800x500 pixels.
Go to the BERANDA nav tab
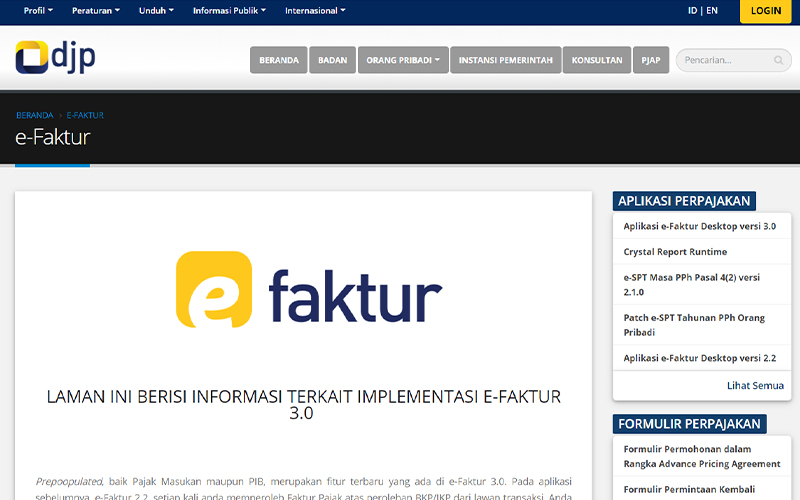coord(279,60)
